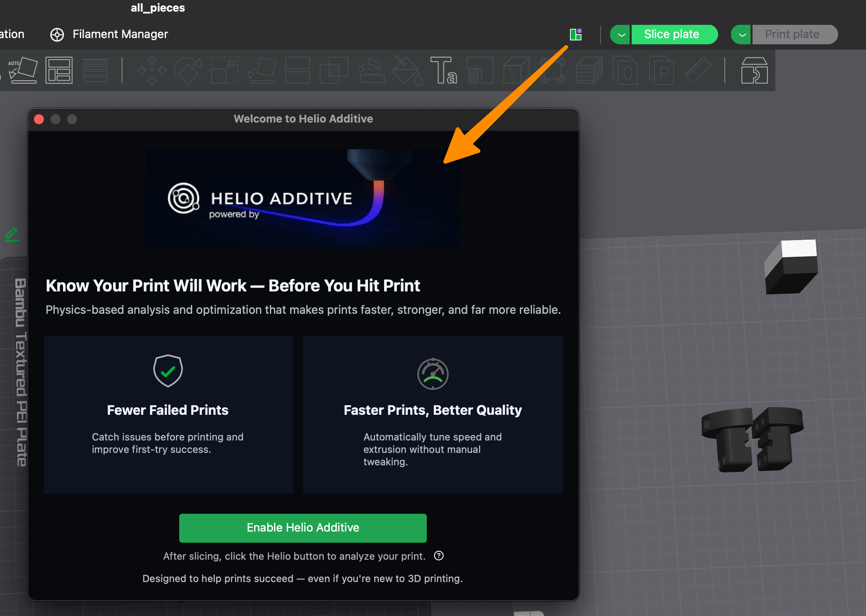Click the 'After slicing, click the Helio button' text
Image resolution: width=866 pixels, height=616 pixels.
[x=294, y=556]
